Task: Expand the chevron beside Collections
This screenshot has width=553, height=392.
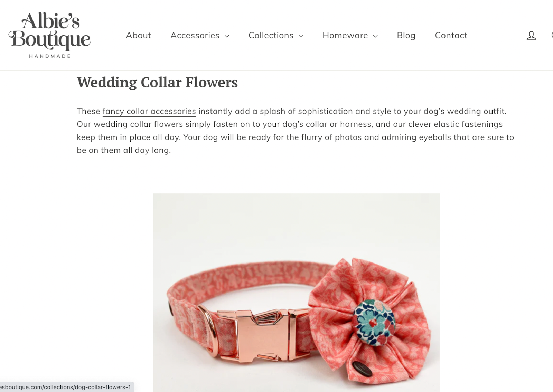Action: 301,36
